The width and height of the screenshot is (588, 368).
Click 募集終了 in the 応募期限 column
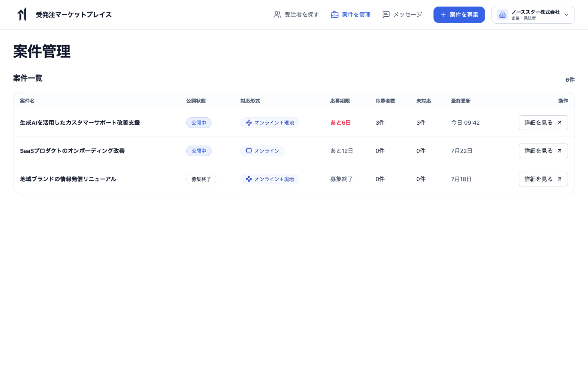tap(342, 179)
